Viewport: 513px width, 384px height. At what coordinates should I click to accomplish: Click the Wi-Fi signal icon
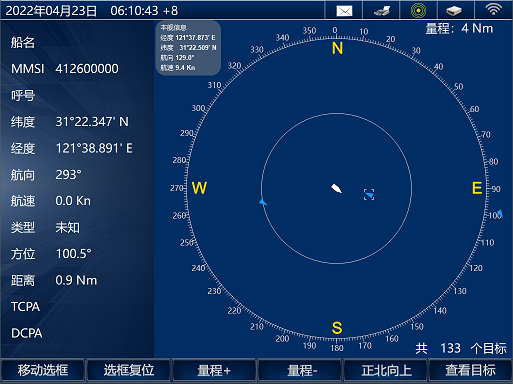tap(493, 9)
